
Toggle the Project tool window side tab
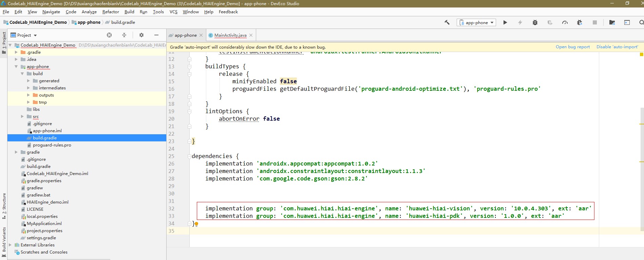(4, 42)
